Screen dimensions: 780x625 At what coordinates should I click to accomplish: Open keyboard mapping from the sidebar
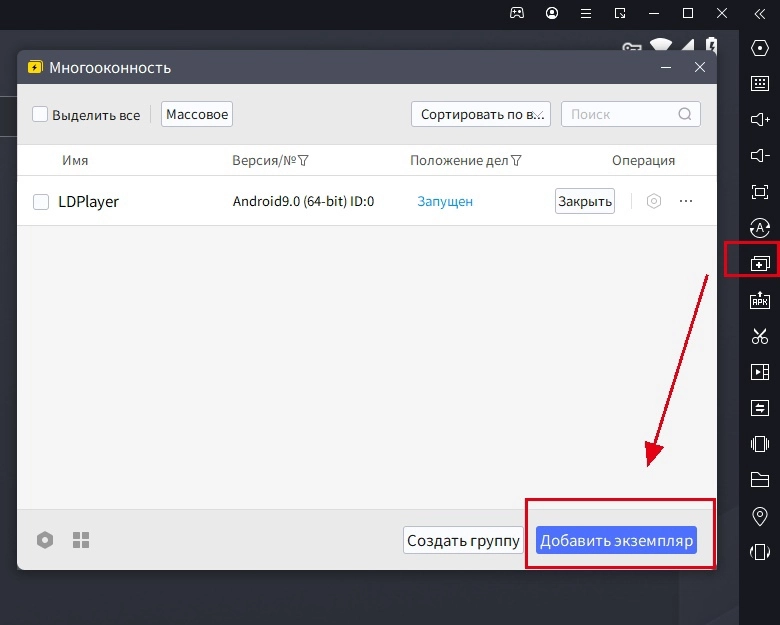pos(759,84)
